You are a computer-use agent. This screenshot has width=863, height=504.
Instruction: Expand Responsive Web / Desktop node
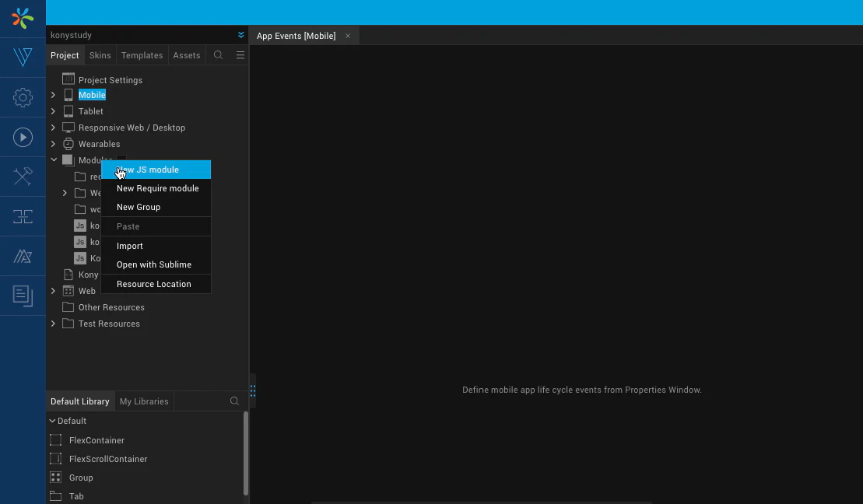coord(54,128)
